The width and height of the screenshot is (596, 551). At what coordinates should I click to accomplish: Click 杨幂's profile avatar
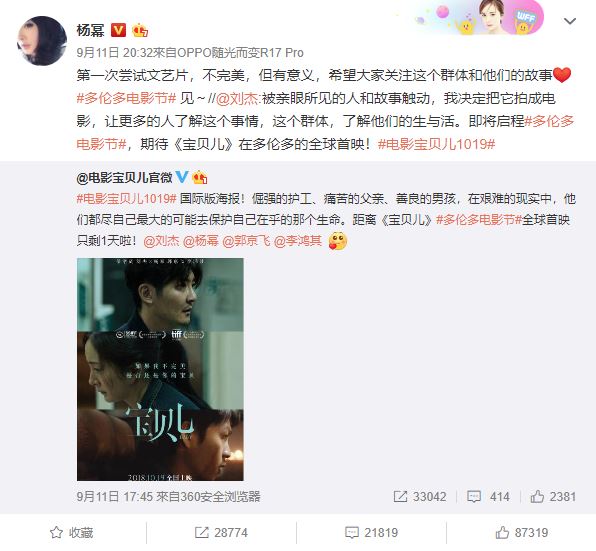tap(42, 41)
